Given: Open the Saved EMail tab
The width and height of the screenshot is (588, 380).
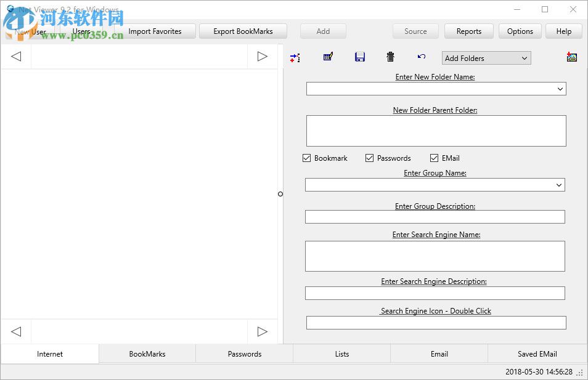Looking at the screenshot, I should [537, 354].
